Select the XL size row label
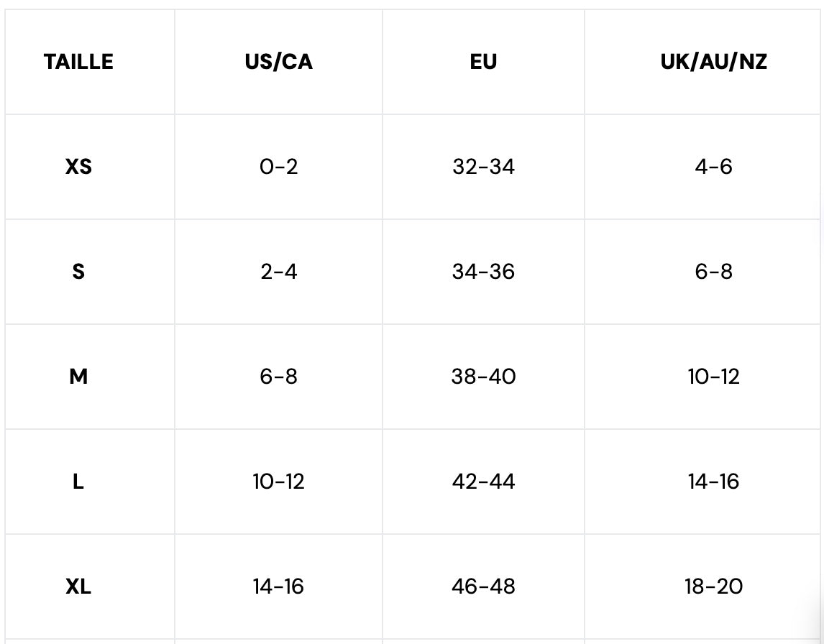This screenshot has height=644, width=824. (78, 586)
